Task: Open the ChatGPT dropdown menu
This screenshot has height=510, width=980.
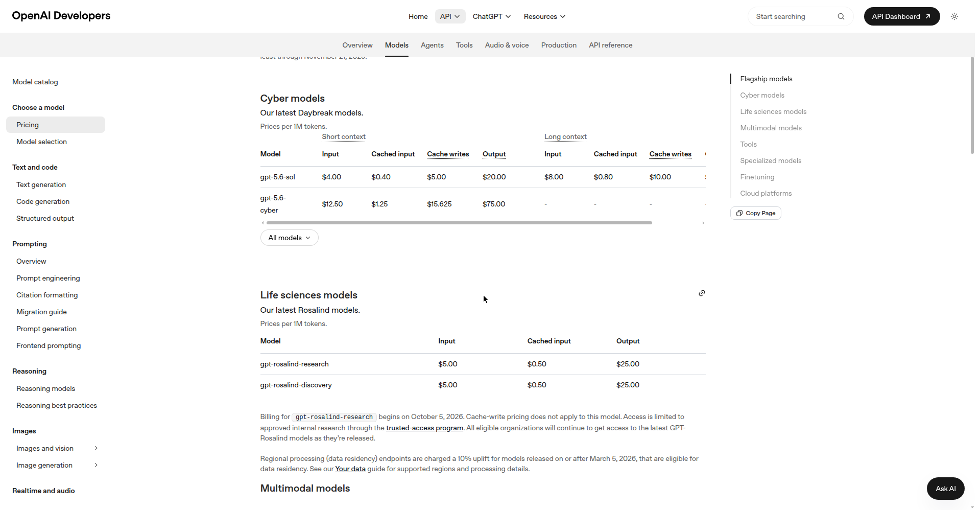Action: (x=491, y=16)
